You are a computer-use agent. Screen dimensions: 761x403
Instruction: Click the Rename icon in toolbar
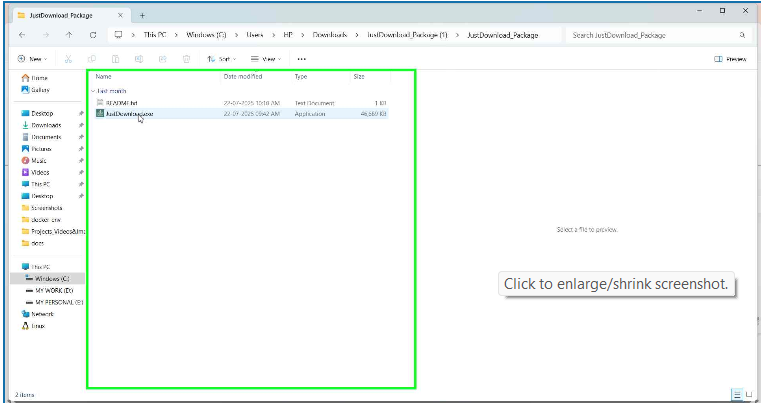coord(139,59)
